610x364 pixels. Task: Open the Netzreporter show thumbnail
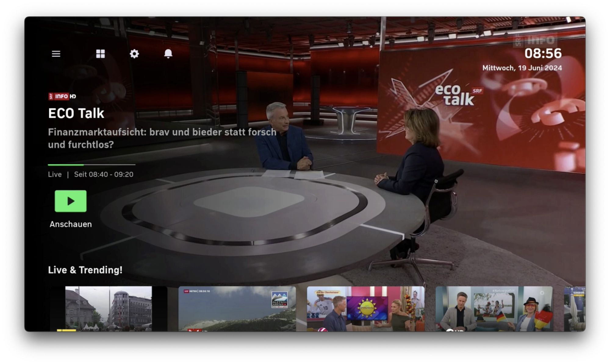click(494, 309)
